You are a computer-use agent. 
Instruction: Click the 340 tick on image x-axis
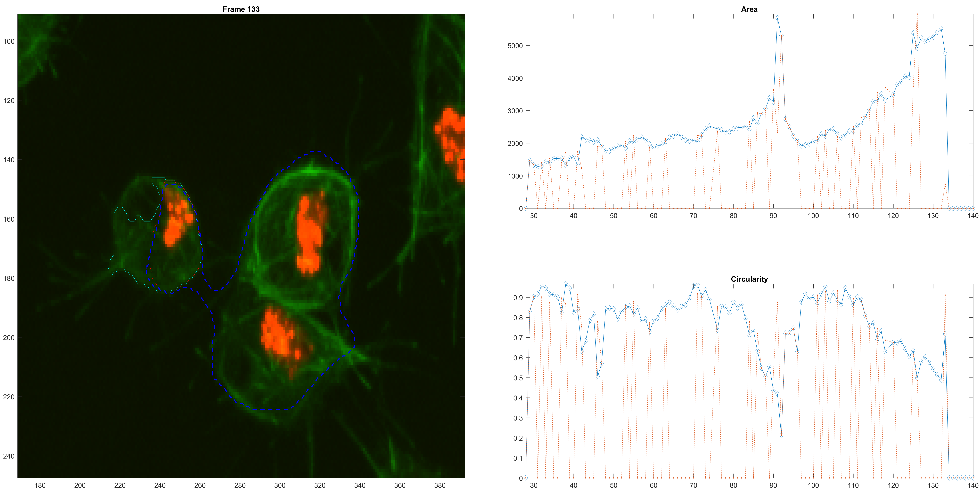coord(359,485)
